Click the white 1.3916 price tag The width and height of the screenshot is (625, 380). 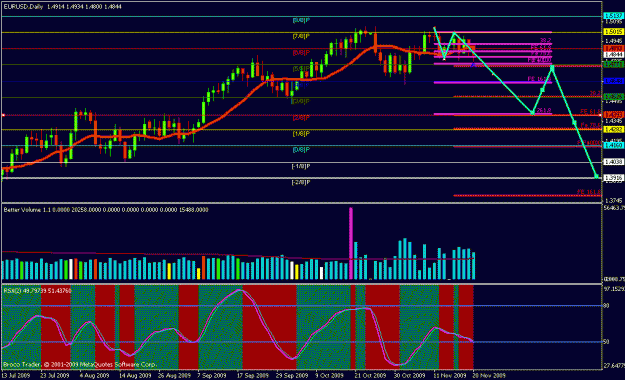pyautogui.click(x=614, y=178)
